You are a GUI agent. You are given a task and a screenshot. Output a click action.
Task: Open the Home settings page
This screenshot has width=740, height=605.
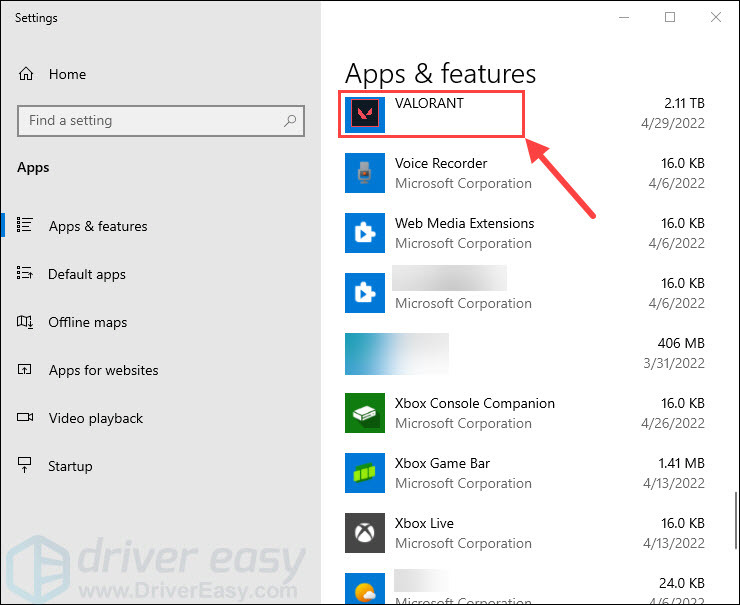point(67,74)
